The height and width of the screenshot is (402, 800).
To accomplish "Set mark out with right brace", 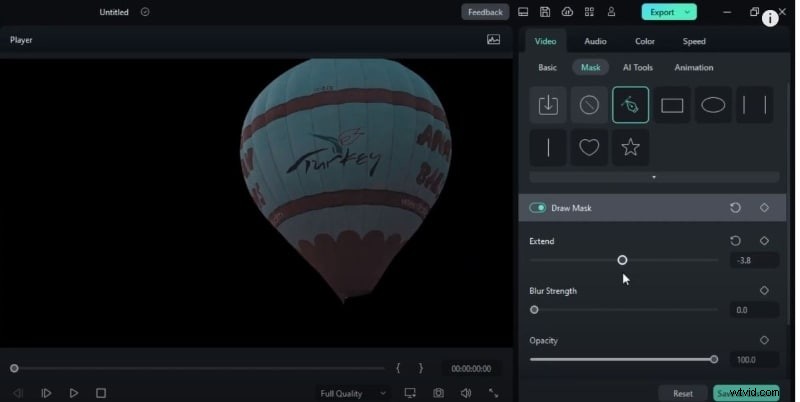I will tap(421, 368).
